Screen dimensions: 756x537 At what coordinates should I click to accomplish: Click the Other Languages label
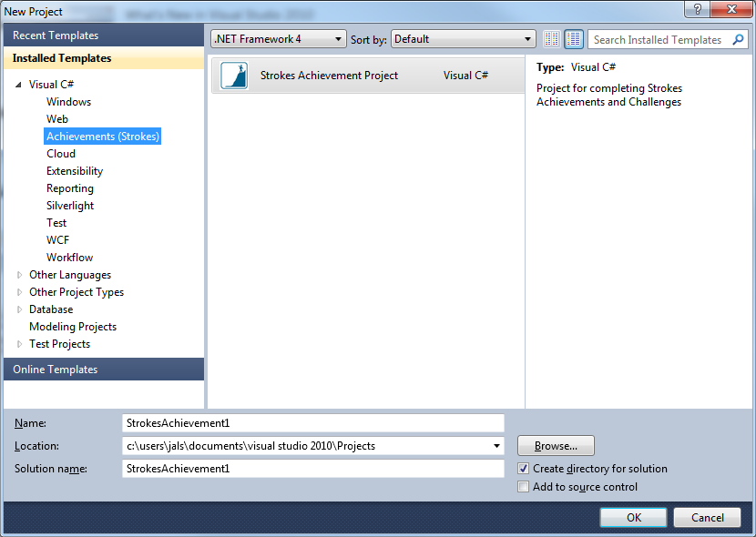[x=70, y=275]
